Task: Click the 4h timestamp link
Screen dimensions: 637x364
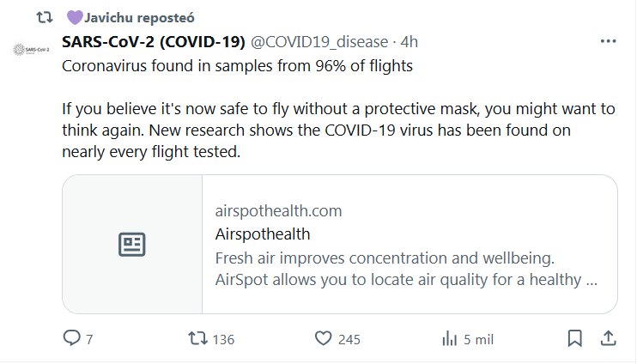Action: (x=409, y=41)
